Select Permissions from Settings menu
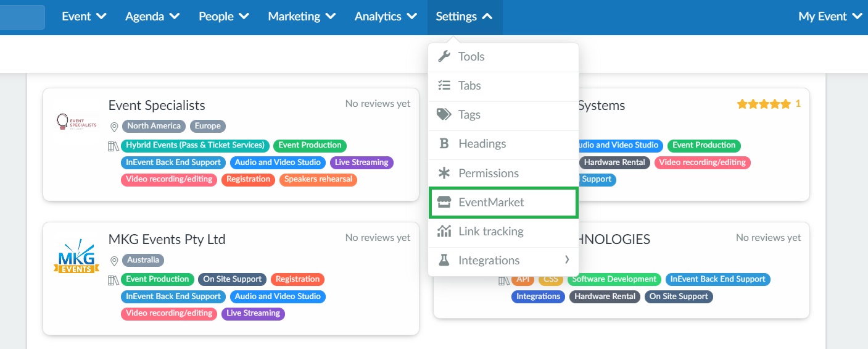 pyautogui.click(x=503, y=174)
